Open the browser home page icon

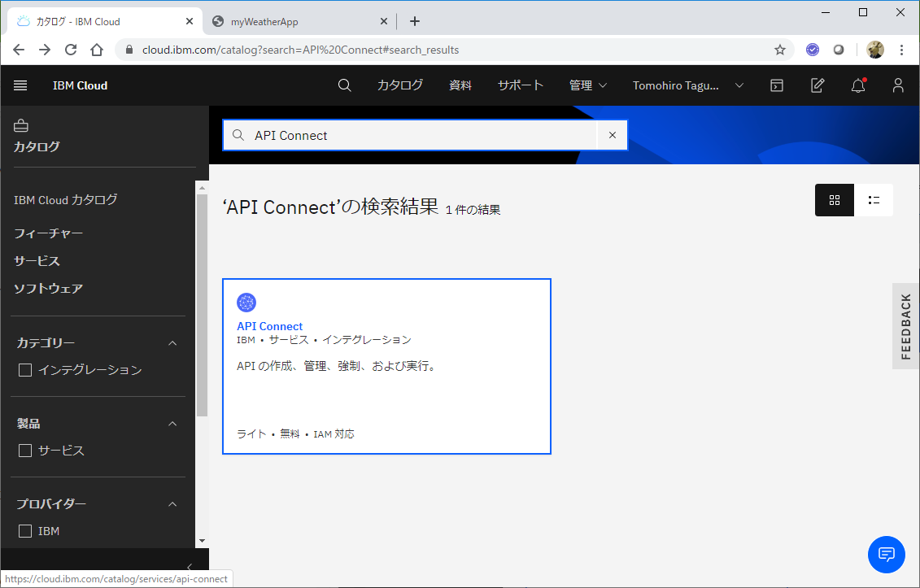[x=97, y=50]
